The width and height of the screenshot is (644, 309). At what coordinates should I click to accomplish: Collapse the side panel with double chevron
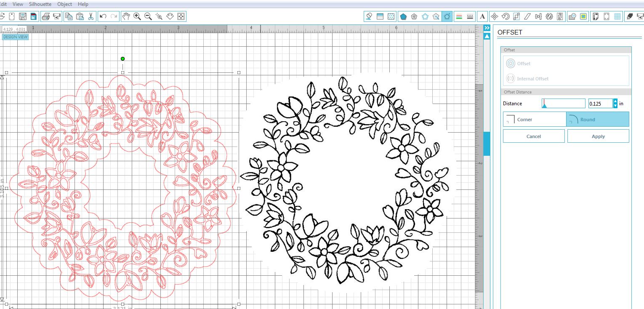487,28
